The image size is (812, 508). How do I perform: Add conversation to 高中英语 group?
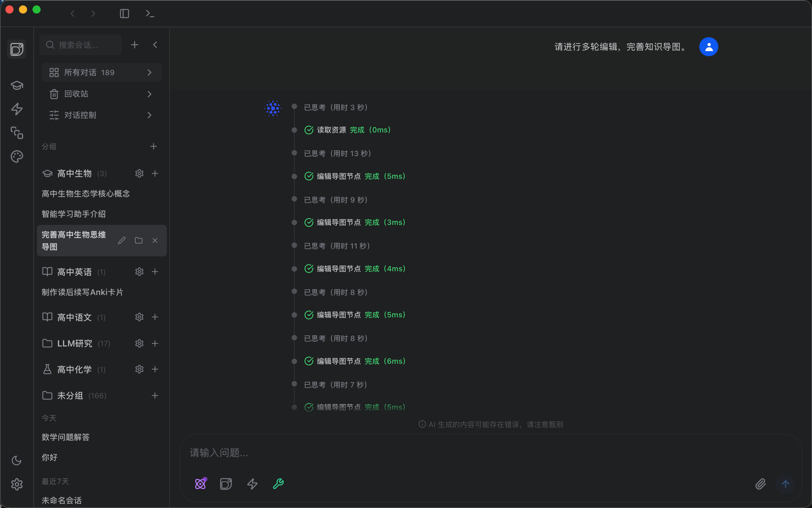[x=155, y=272]
